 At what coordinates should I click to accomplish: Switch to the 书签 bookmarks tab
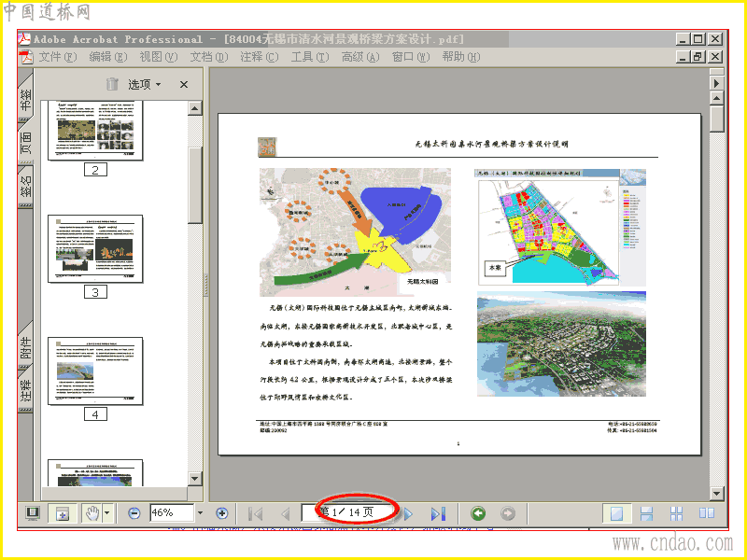click(x=25, y=98)
